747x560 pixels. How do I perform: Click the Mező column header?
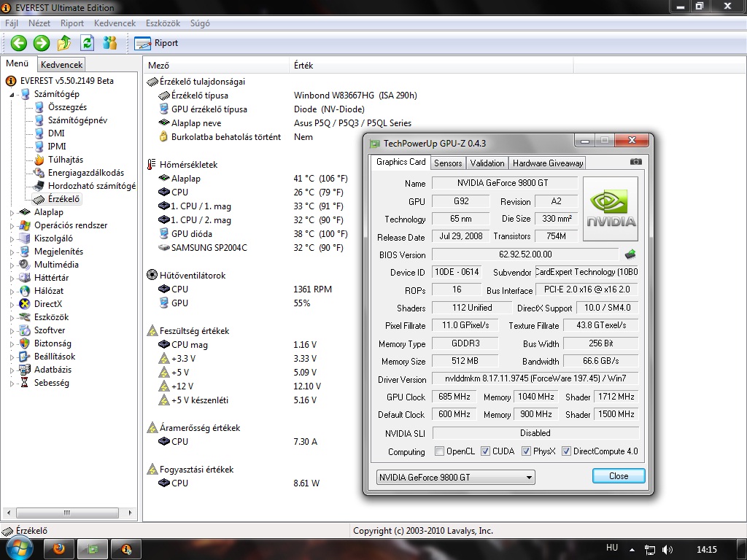coord(216,65)
